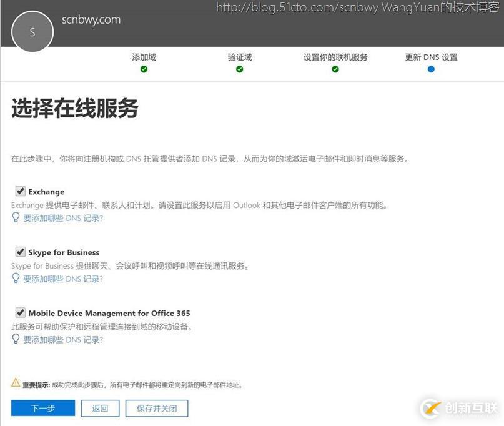Click the Skype for Business label text

tap(64, 253)
